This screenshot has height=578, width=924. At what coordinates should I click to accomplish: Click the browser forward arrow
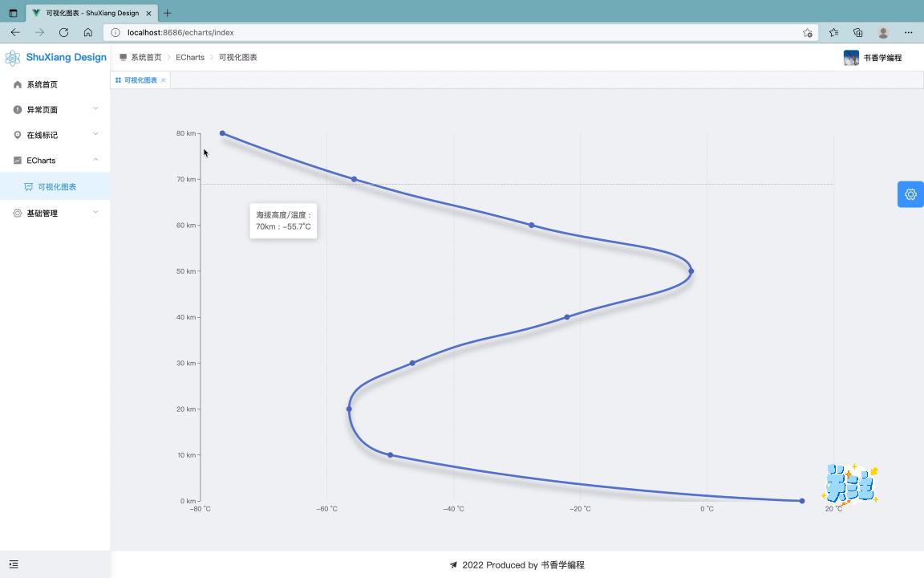pyautogui.click(x=39, y=32)
